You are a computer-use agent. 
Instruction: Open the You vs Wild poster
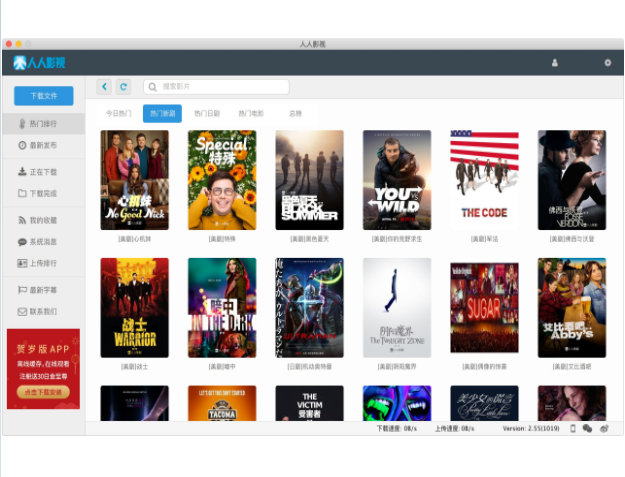tap(397, 180)
